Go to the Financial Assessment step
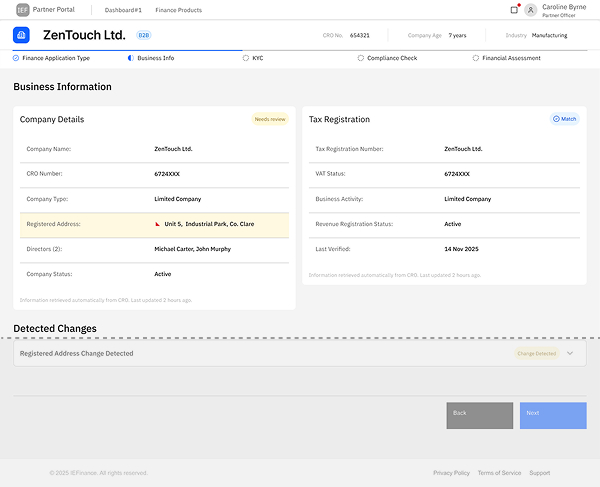Screen dimensions: 600x487 point(511,58)
